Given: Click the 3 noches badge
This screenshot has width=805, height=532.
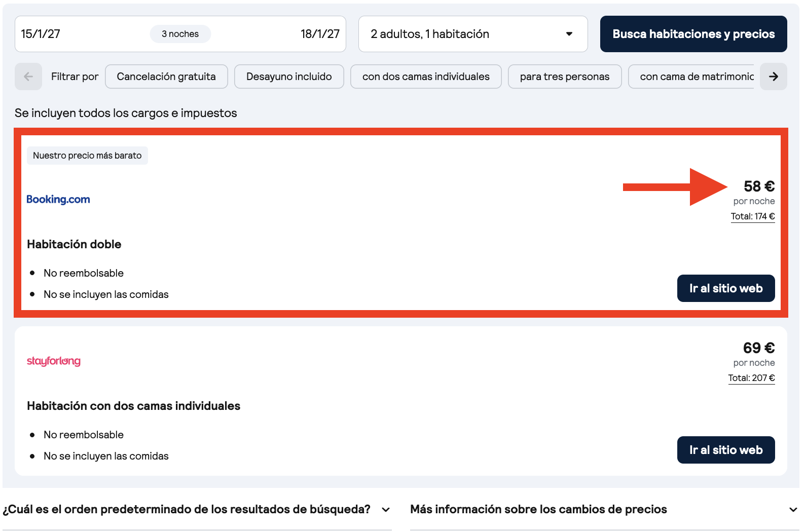Looking at the screenshot, I should click(180, 34).
